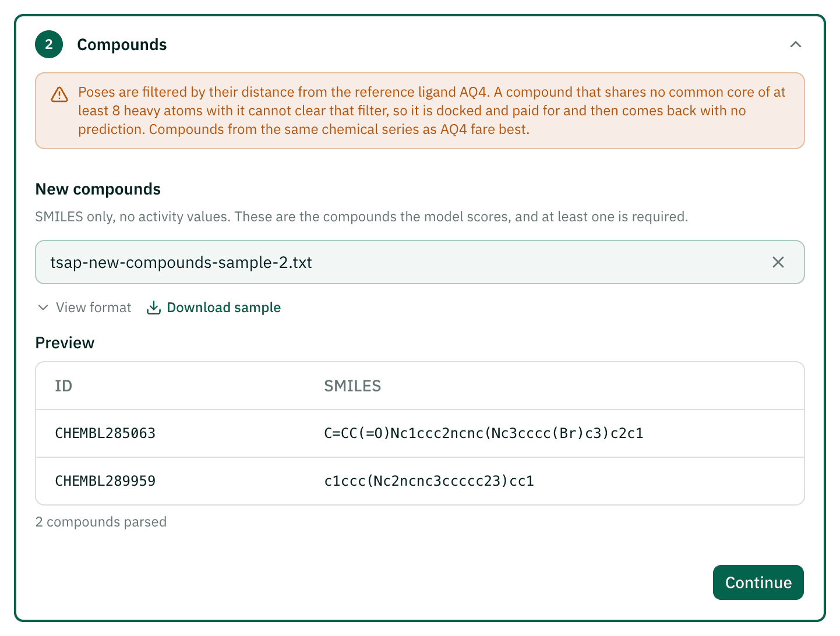Viewport: 840px width, 636px height.
Task: Click the SMILES column header
Action: coord(352,386)
